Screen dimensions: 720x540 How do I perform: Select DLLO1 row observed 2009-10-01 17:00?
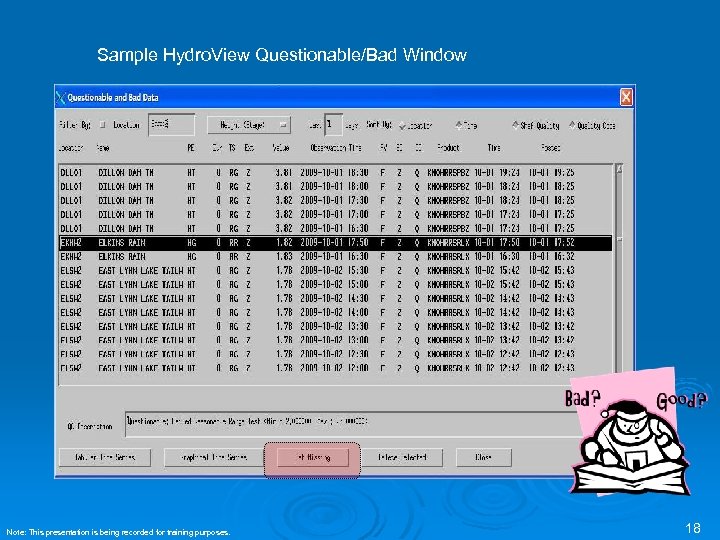336,214
